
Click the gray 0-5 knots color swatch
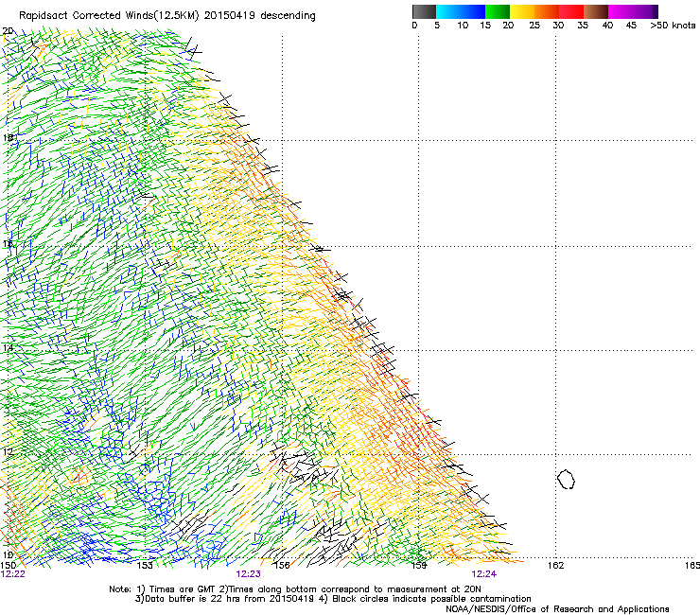pos(424,11)
